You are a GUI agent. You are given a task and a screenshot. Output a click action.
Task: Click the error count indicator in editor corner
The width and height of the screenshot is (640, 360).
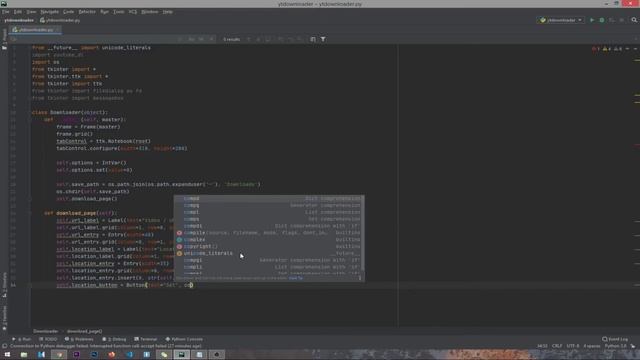(x=596, y=49)
